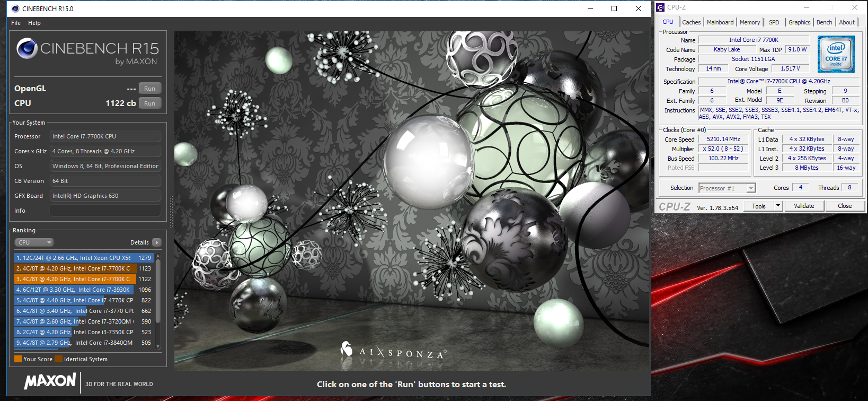The width and height of the screenshot is (868, 401).
Task: Click the brown Identical System legend swatch
Action: [x=58, y=359]
